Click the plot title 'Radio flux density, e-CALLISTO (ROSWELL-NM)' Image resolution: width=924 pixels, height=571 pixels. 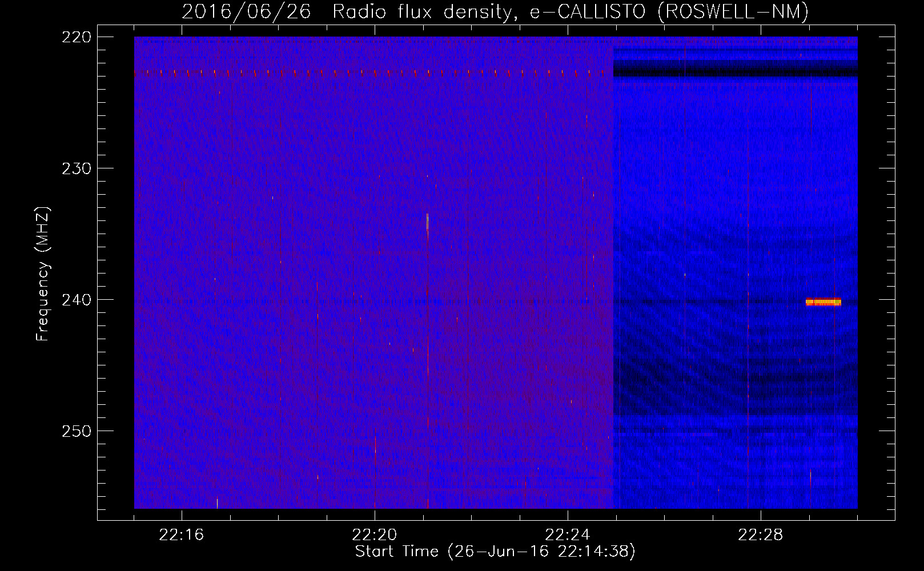pos(571,11)
